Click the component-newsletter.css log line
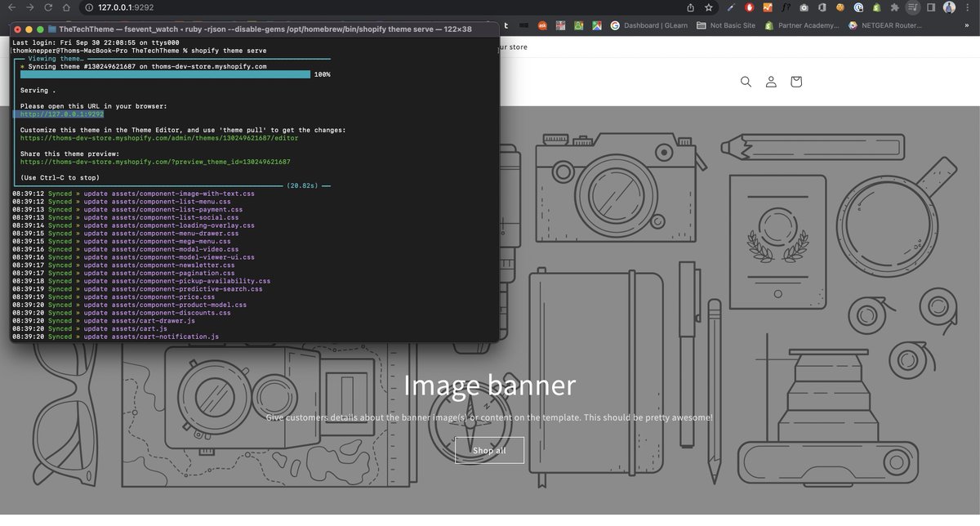Image resolution: width=980 pixels, height=526 pixels. click(123, 265)
